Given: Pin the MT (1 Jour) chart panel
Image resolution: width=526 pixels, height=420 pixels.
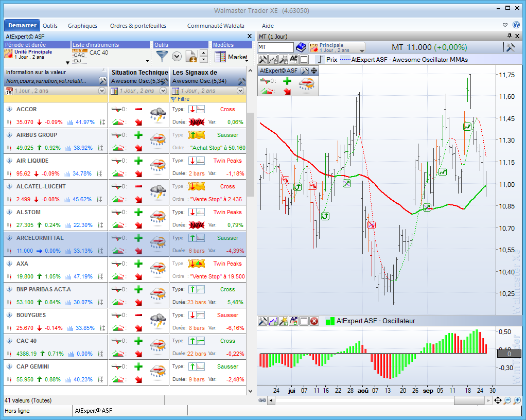Looking at the screenshot, I should (x=510, y=36).
